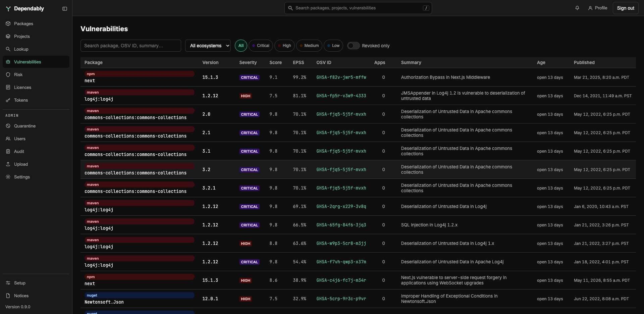Click the Upload arrow icon in sidebar
644x314 pixels.
click(x=8, y=164)
